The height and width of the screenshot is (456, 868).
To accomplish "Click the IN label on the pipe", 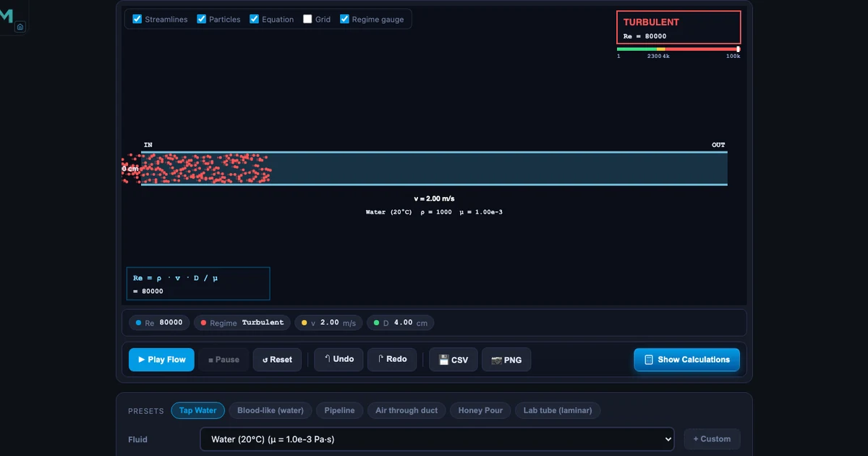I will pos(148,145).
